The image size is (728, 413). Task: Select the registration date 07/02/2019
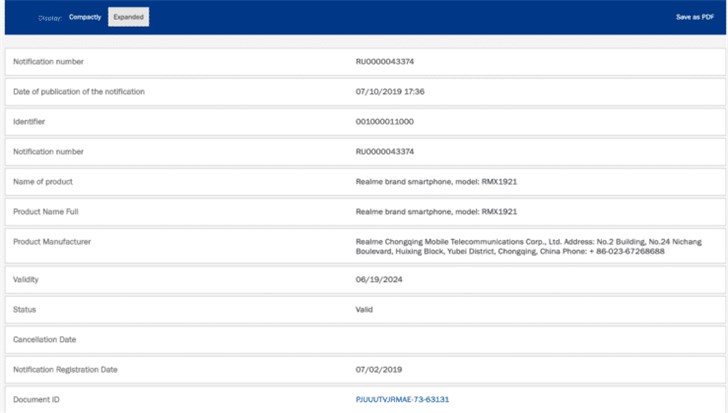[x=378, y=370]
